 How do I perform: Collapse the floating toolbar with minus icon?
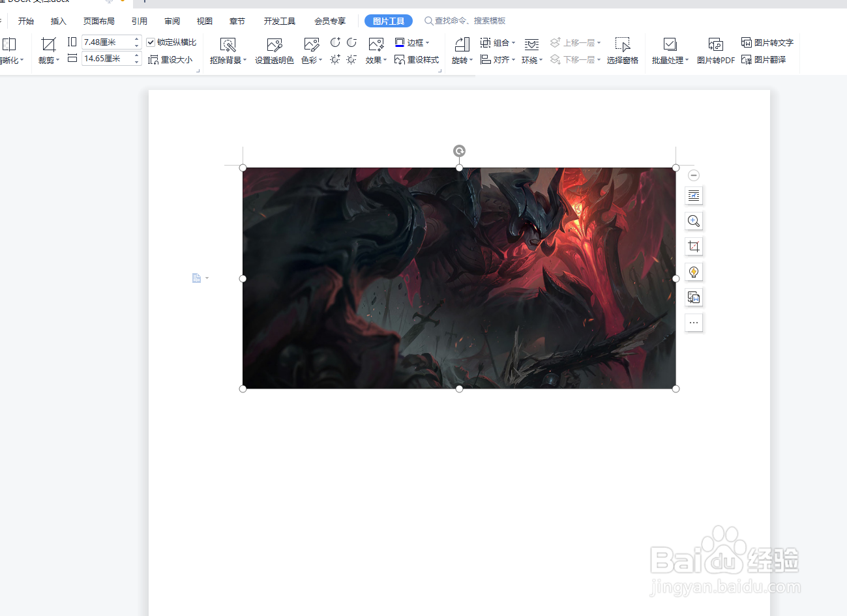[694, 175]
